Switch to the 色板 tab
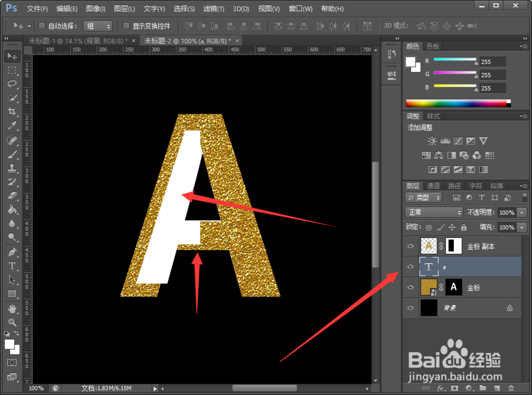532x395 pixels. click(433, 46)
